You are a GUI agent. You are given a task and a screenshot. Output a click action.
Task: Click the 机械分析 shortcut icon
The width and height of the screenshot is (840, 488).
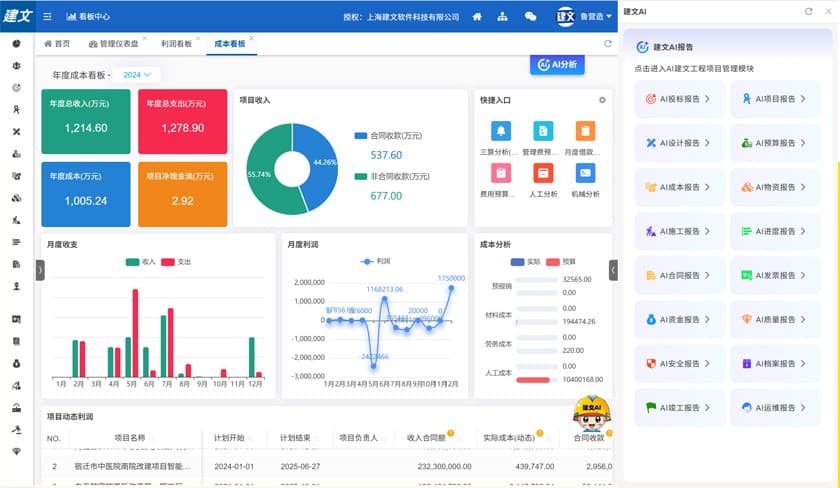click(585, 173)
